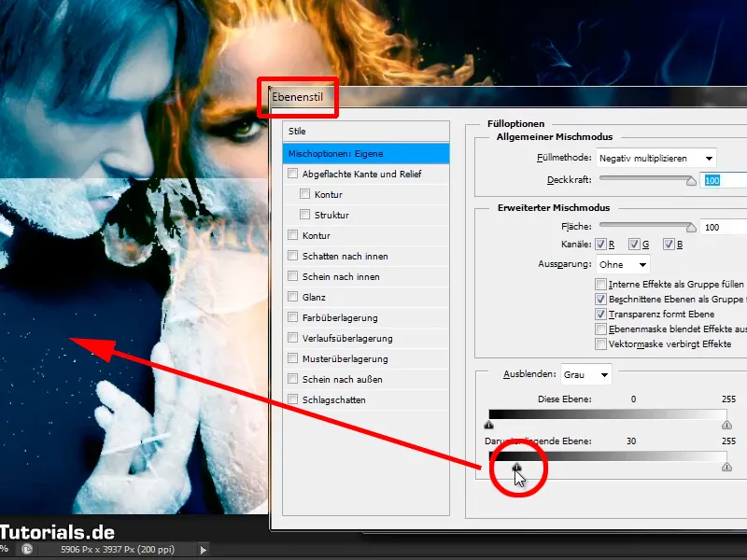Enable Verlaufsüberlagerung checkbox
The height and width of the screenshot is (560, 747).
292,338
